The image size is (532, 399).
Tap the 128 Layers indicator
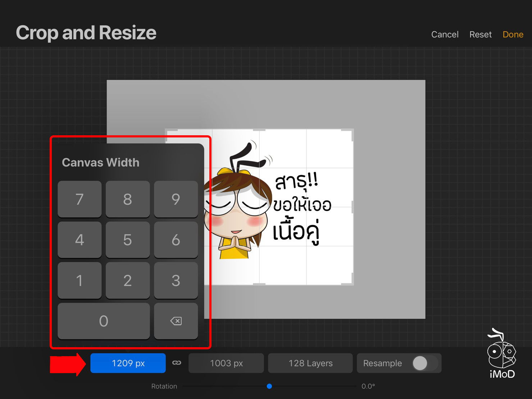point(310,363)
